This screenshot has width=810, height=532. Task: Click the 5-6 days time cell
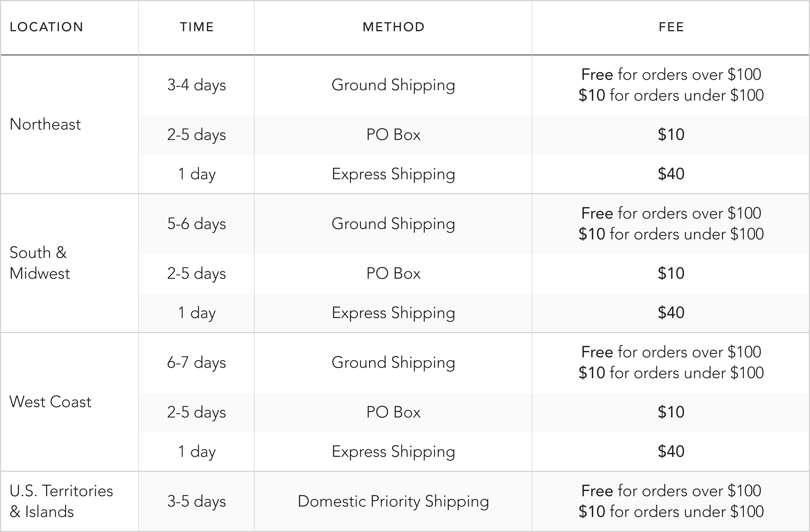196,224
